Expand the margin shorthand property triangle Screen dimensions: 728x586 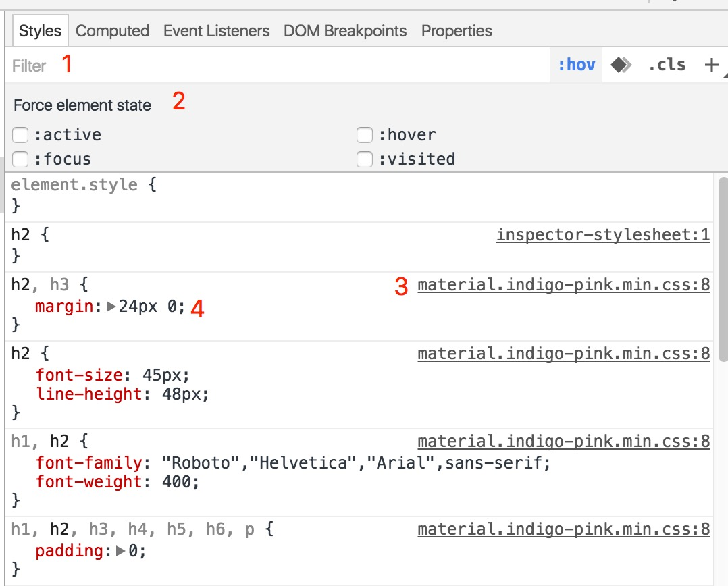point(111,307)
